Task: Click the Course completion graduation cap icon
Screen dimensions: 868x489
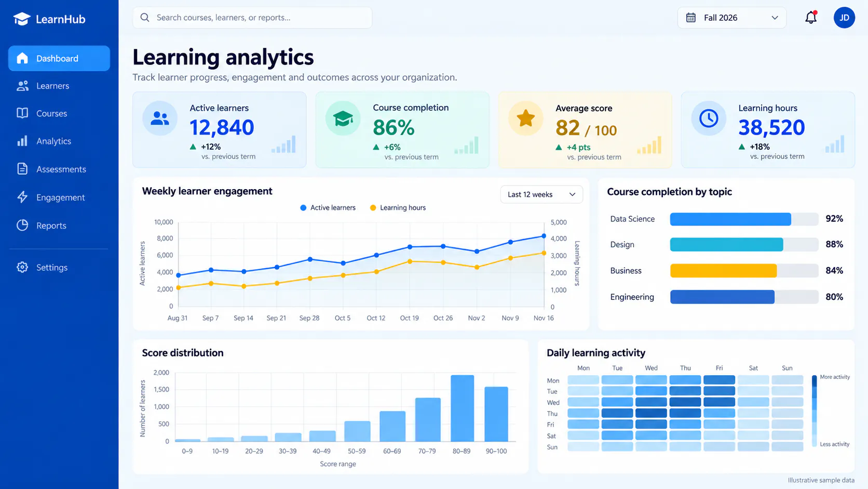Action: (x=343, y=118)
